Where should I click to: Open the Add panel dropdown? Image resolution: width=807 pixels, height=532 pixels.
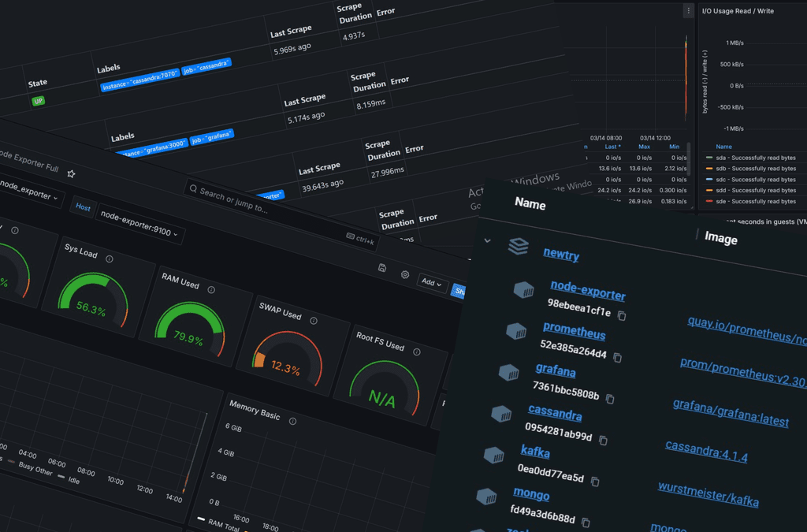coord(431,282)
